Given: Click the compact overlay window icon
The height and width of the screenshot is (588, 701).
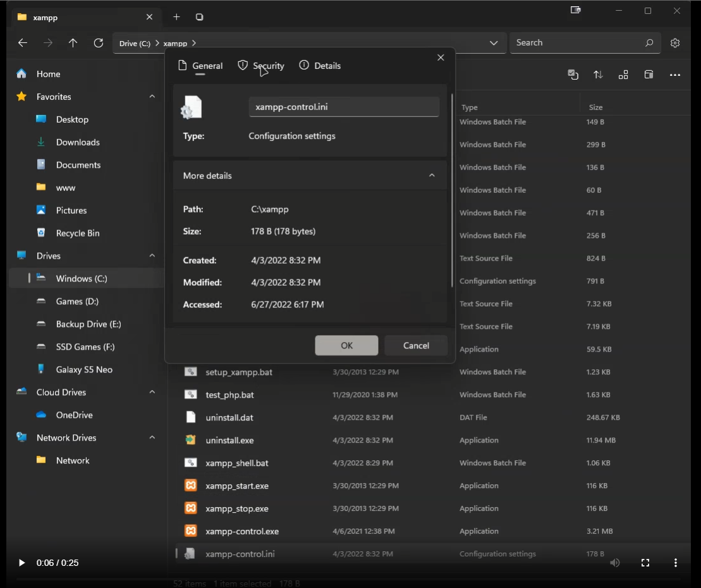Looking at the screenshot, I should (575, 10).
